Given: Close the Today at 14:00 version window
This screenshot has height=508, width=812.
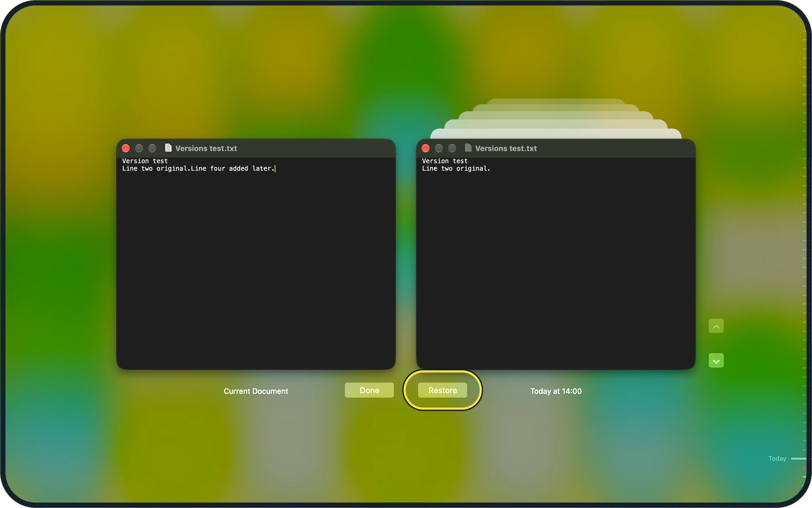Looking at the screenshot, I should [x=425, y=148].
